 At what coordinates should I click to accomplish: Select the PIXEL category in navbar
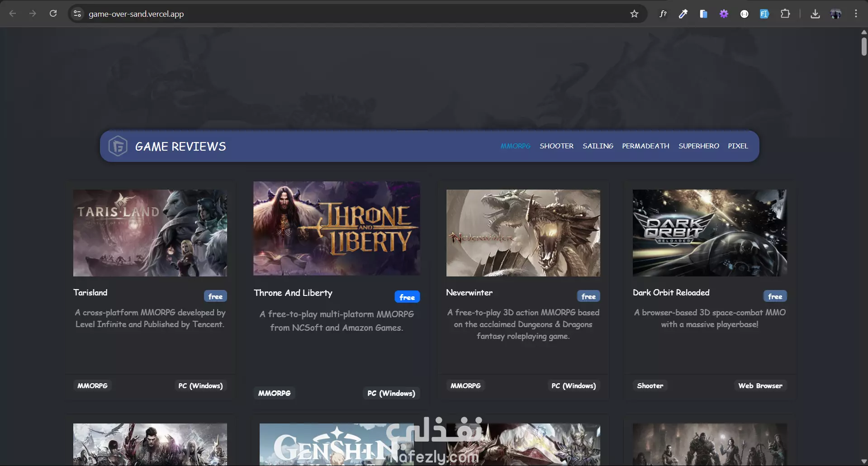(x=738, y=146)
